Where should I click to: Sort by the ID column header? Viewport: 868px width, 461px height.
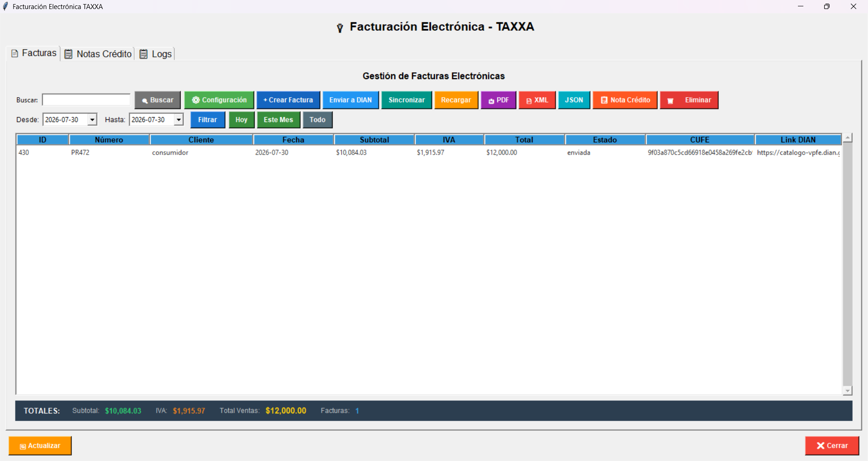[x=42, y=140]
